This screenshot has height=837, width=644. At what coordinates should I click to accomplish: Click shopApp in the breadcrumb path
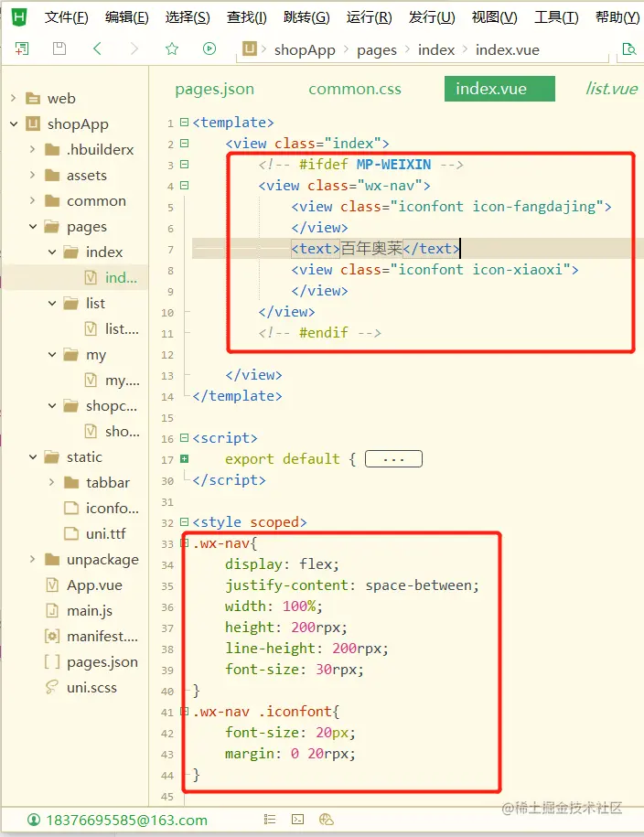coord(305,49)
